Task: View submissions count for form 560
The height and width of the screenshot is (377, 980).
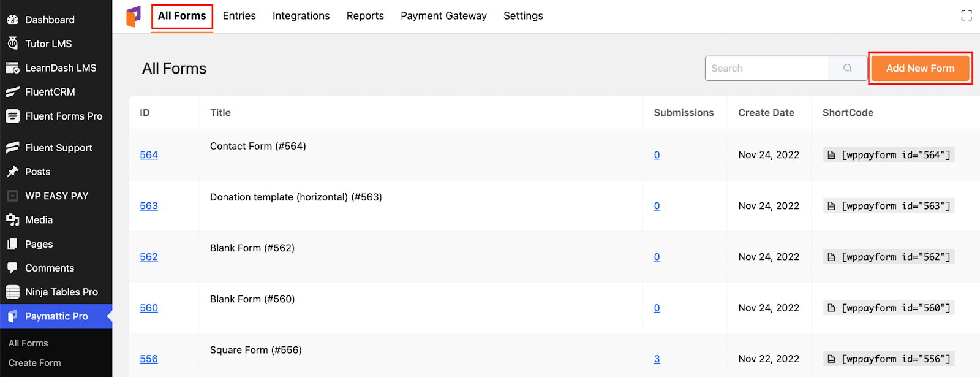Action: coord(657,308)
